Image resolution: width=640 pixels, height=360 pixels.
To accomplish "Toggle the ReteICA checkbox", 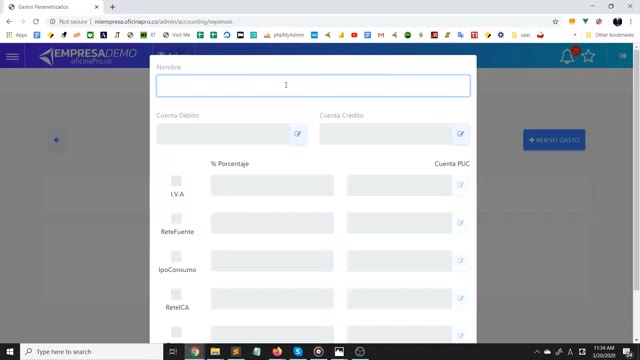I will point(176,294).
